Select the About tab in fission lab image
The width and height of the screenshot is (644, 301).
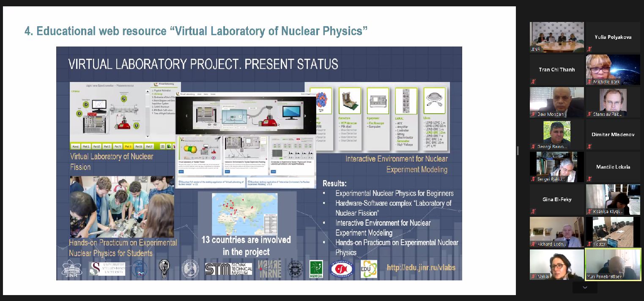click(x=77, y=146)
